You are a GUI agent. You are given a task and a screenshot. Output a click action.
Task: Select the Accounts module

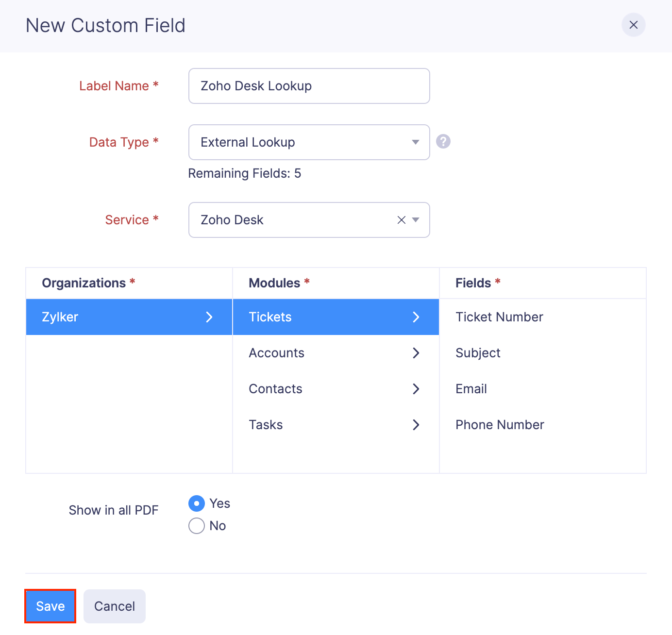click(277, 353)
